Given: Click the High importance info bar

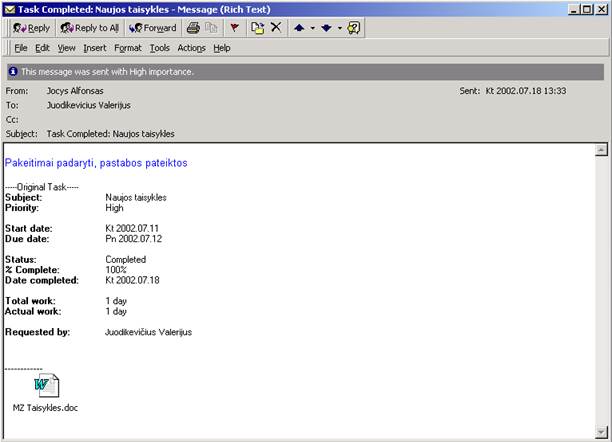Looking at the screenshot, I should point(305,72).
